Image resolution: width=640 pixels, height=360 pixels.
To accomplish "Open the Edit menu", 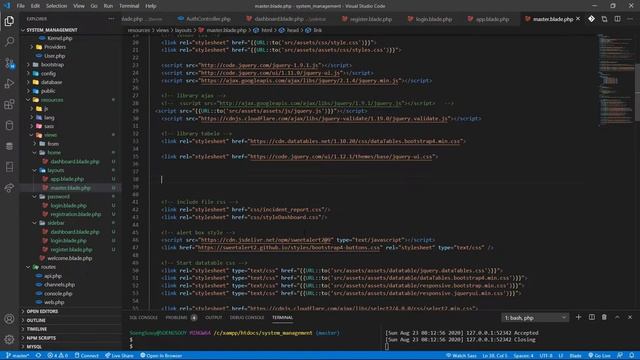I will 36,6.
